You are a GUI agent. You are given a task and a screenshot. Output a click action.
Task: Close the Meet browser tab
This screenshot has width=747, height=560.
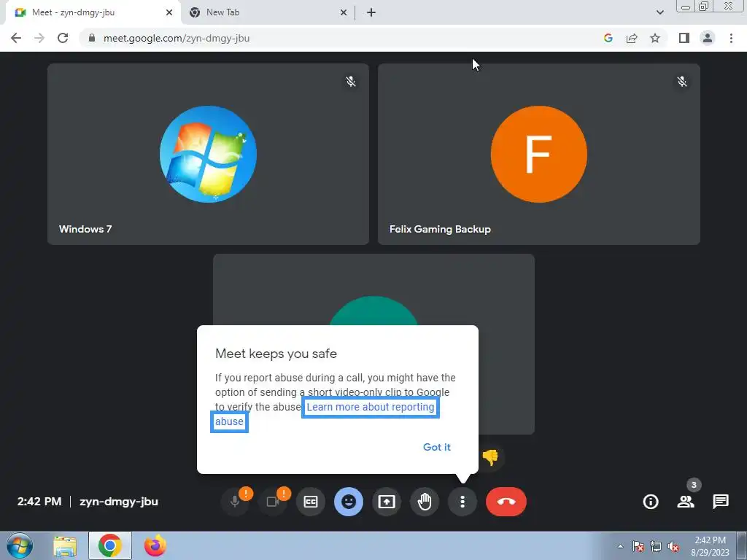pos(169,12)
